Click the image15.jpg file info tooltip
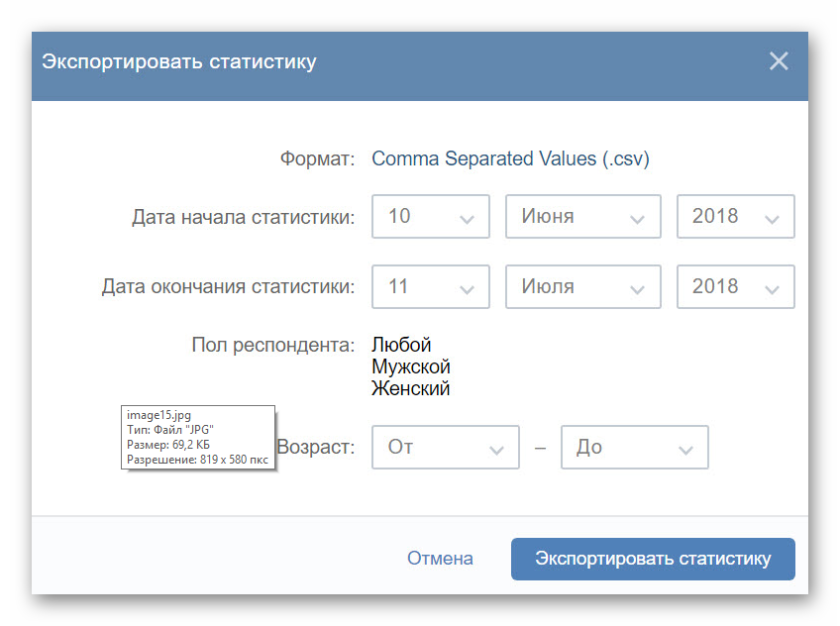This screenshot has width=840, height=626. (x=198, y=438)
